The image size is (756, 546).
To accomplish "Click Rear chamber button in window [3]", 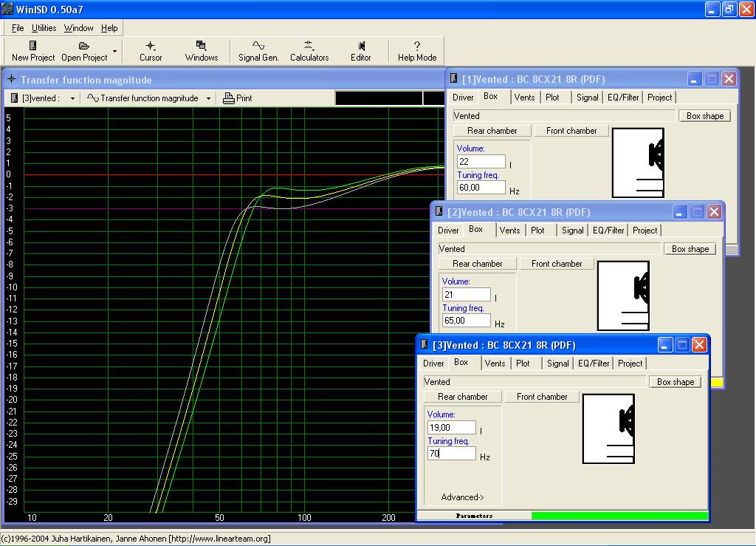I will coord(462,397).
